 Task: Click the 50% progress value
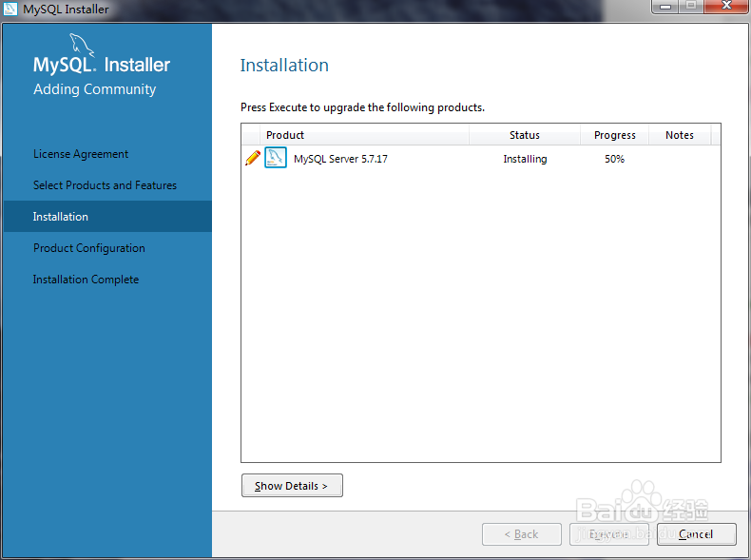614,159
